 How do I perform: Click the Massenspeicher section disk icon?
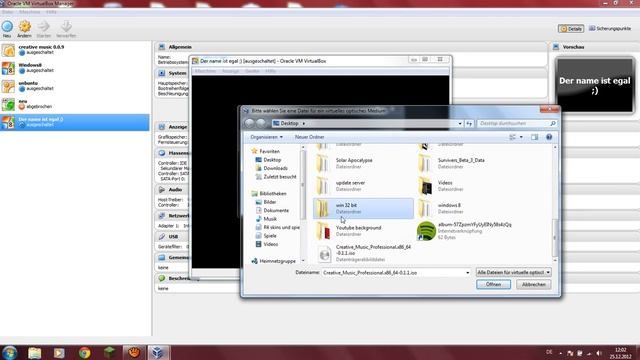pyautogui.click(x=162, y=153)
